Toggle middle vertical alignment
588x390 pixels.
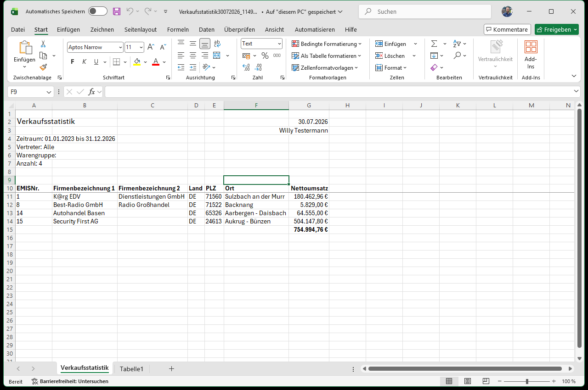pos(193,44)
